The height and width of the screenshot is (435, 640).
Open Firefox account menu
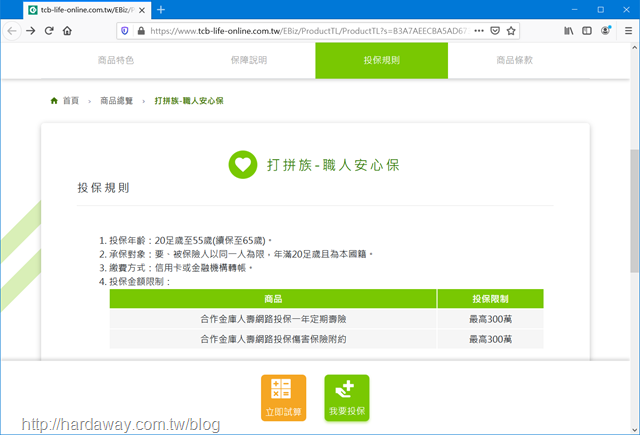tap(606, 31)
